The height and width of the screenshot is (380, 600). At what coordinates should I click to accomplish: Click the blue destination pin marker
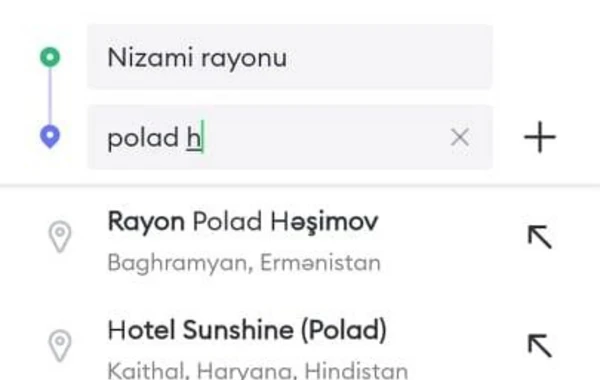pos(50,136)
